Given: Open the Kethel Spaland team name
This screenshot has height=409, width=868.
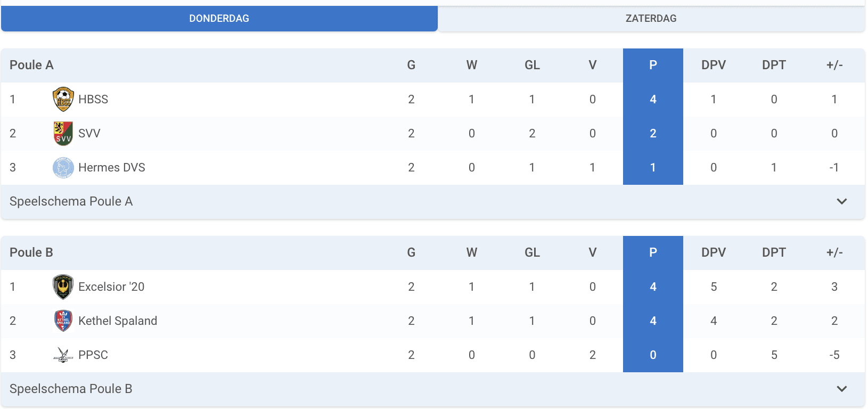Looking at the screenshot, I should (x=118, y=321).
